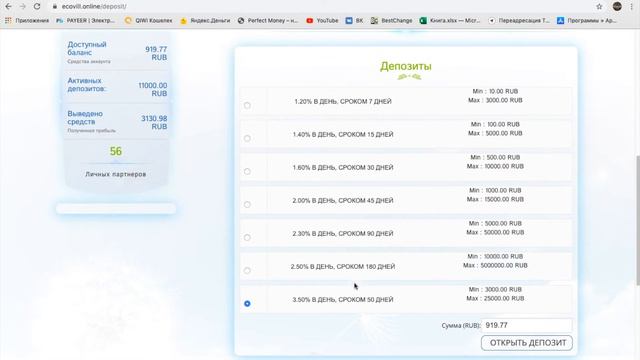The height and width of the screenshot is (360, 640).
Task: Click the padlock icon in the address bar
Action: tap(55, 7)
